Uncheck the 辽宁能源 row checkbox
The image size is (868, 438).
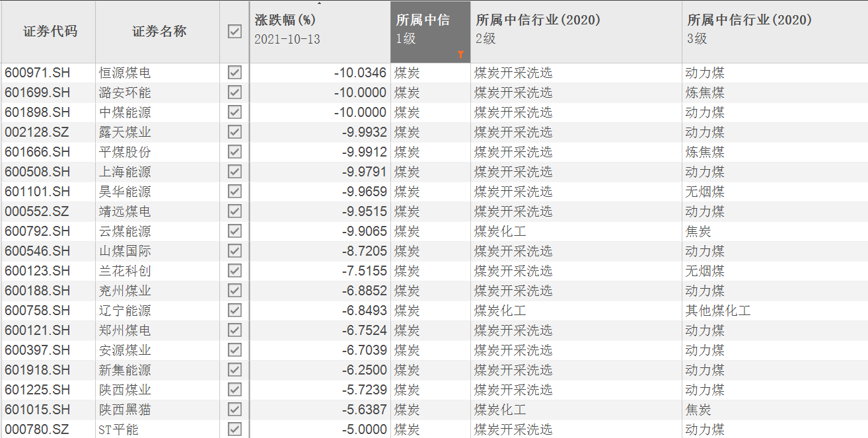pos(235,310)
